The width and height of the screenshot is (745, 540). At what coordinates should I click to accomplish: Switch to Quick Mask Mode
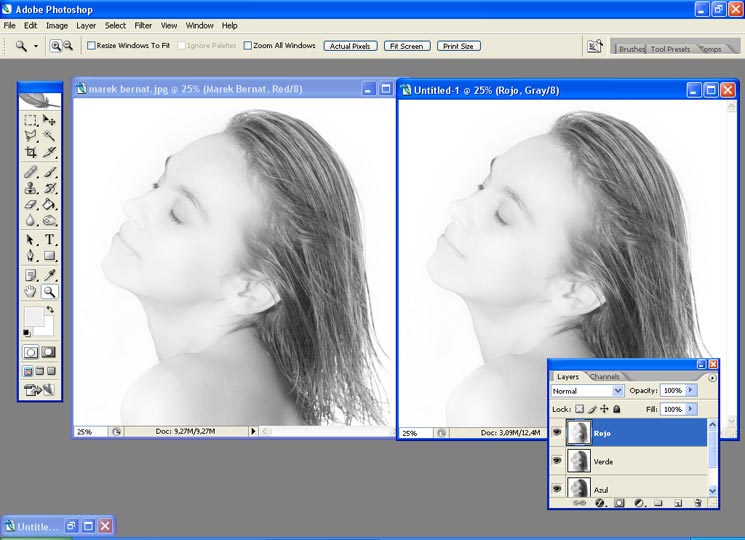[48, 352]
